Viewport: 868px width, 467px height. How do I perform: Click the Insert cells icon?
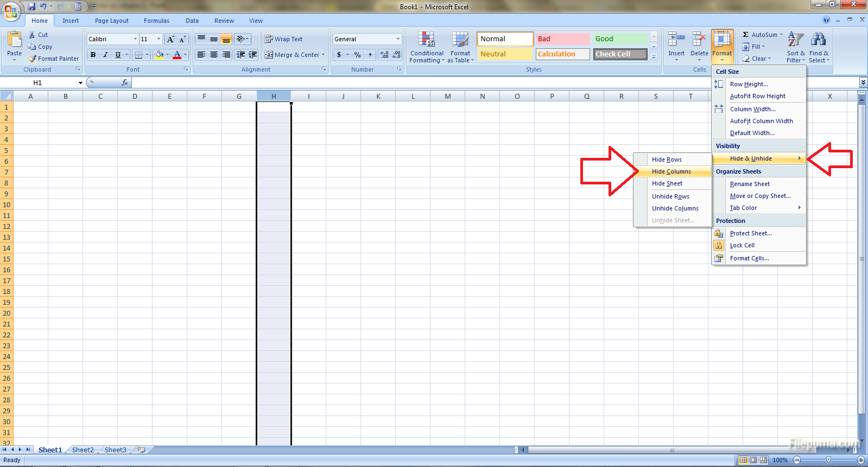pos(676,40)
